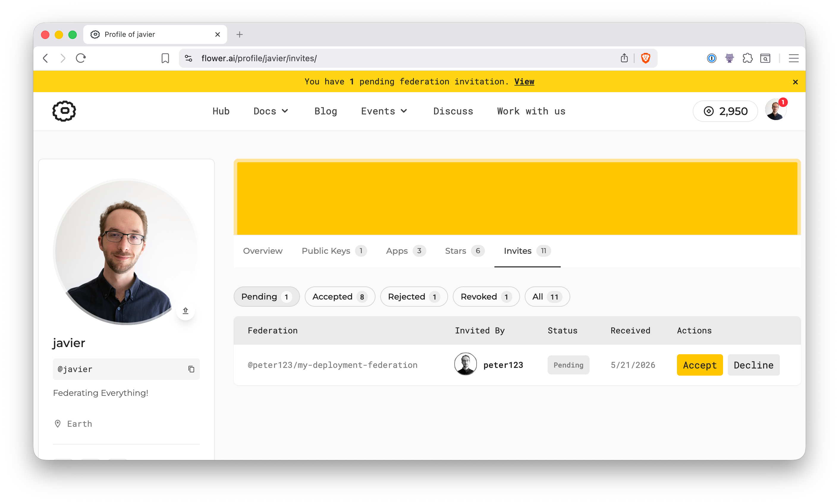Open @peter123/my-deployment-federation link
Image resolution: width=839 pixels, height=504 pixels.
[333, 365]
